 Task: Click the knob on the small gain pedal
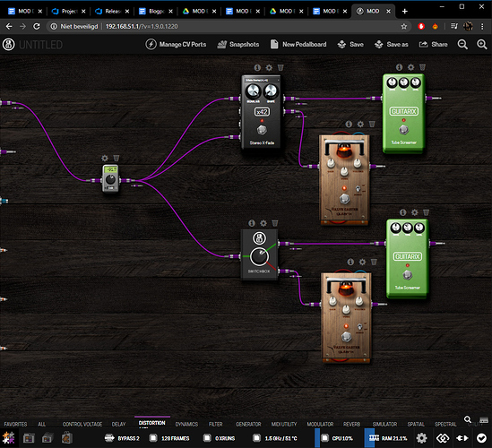pos(110,179)
